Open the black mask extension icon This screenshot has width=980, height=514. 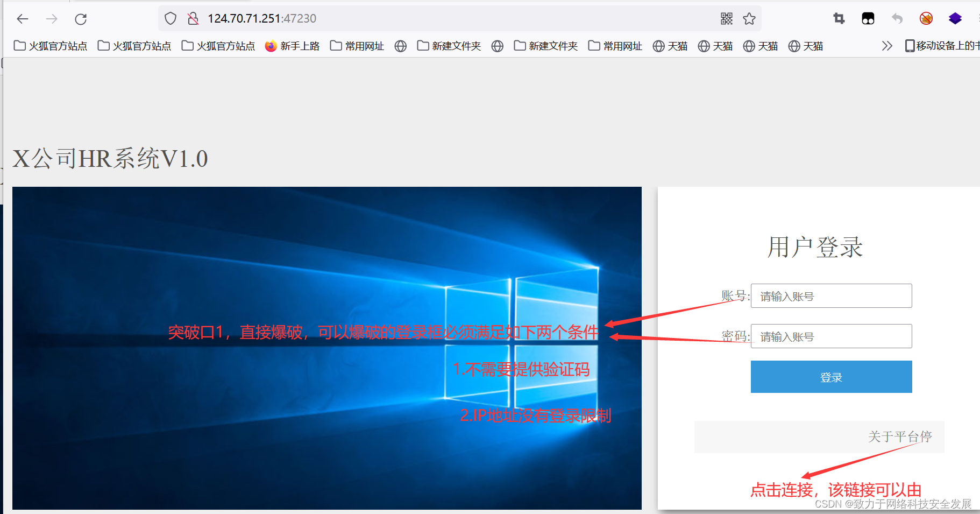point(868,19)
